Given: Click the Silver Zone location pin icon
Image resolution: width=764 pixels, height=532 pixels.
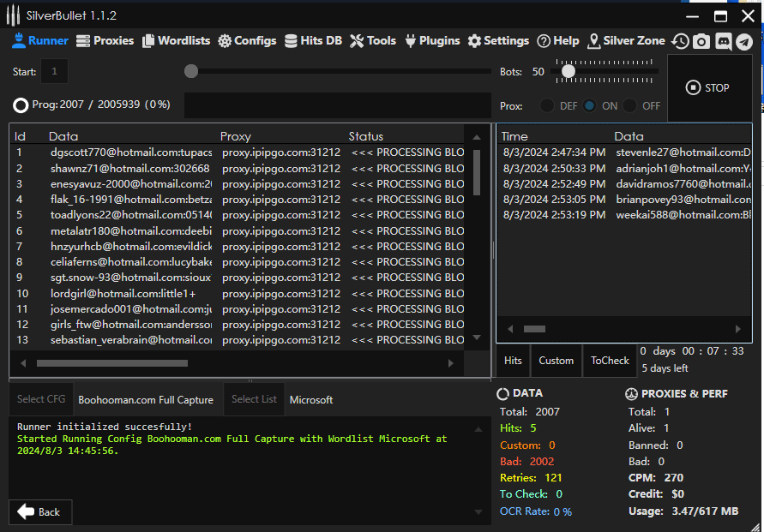Looking at the screenshot, I should [x=594, y=41].
